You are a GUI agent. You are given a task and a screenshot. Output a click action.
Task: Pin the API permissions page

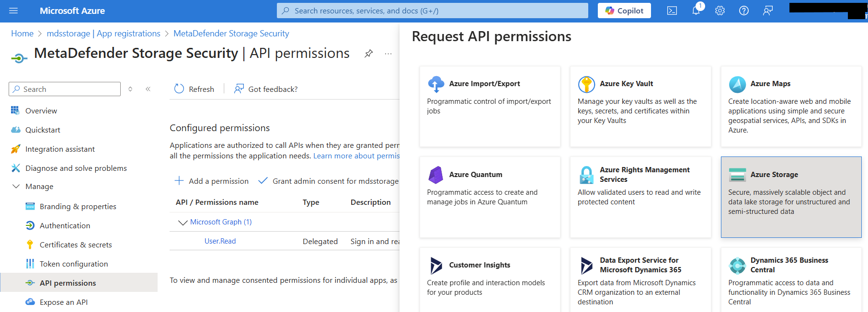pos(368,54)
